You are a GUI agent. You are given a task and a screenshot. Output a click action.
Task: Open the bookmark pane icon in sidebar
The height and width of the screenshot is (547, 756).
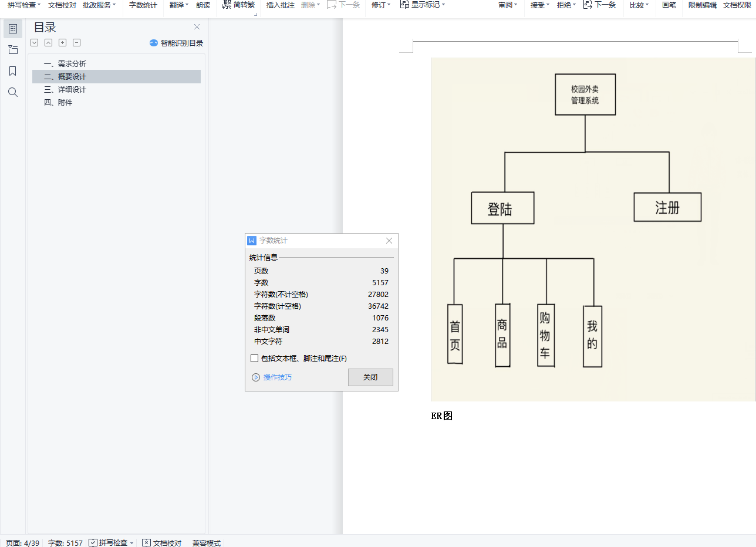13,71
